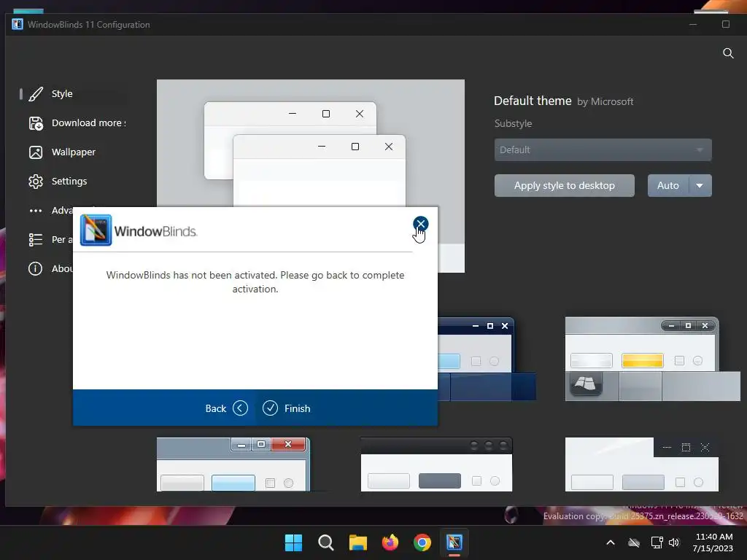Click WindowBlinds taskbar icon
This screenshot has width=747, height=560.
point(454,542)
